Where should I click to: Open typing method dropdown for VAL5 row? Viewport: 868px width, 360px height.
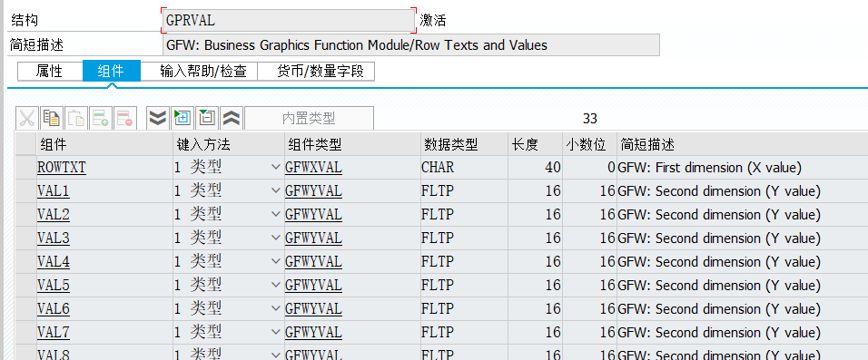[x=276, y=285]
